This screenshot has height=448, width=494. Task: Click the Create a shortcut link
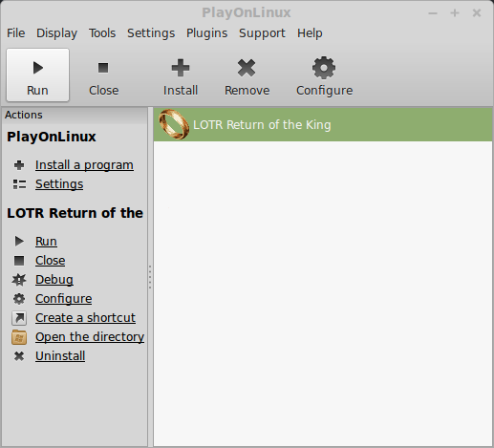85,318
